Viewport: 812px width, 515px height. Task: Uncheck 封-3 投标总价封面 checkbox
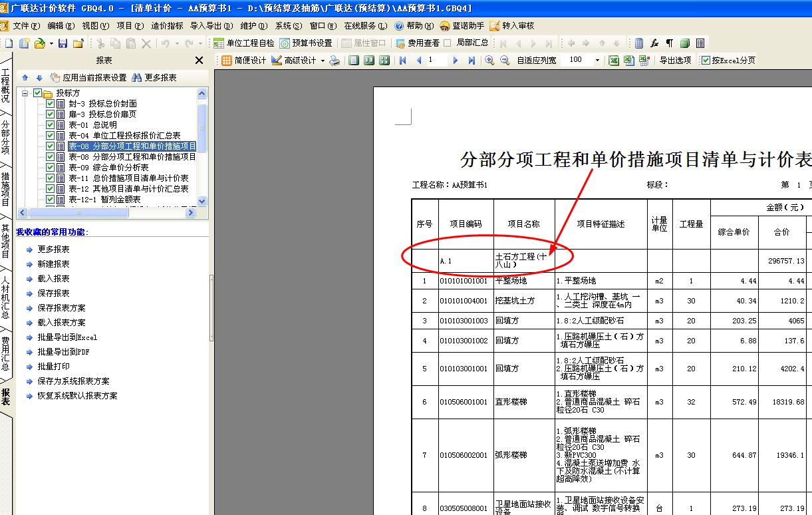click(x=50, y=104)
